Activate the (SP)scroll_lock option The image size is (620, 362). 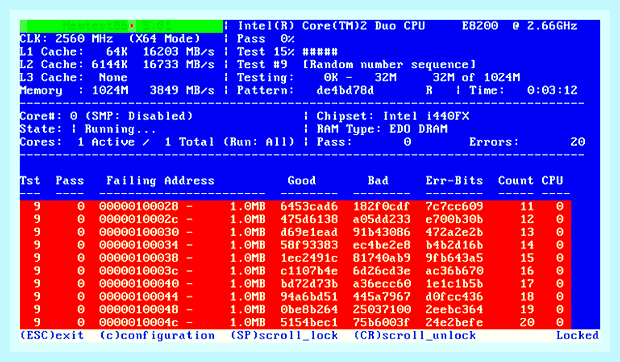pos(284,336)
